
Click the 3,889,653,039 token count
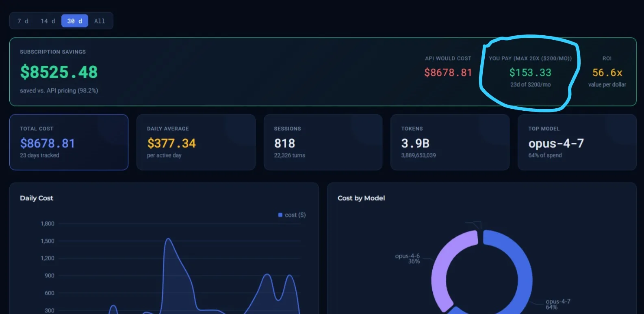[418, 155]
